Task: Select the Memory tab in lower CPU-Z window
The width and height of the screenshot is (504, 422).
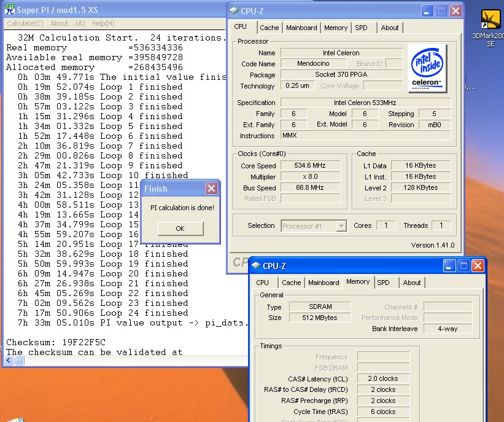Action: click(x=358, y=282)
